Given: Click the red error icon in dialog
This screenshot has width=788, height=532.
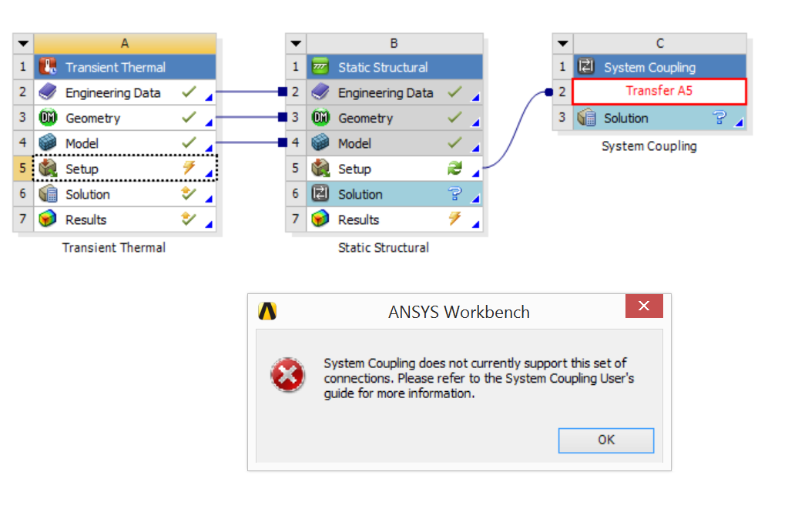Looking at the screenshot, I should click(287, 375).
